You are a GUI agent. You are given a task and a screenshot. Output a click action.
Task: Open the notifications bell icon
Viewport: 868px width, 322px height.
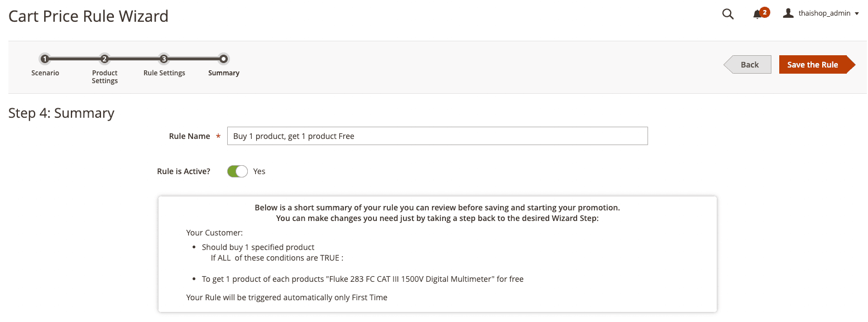coord(757,15)
